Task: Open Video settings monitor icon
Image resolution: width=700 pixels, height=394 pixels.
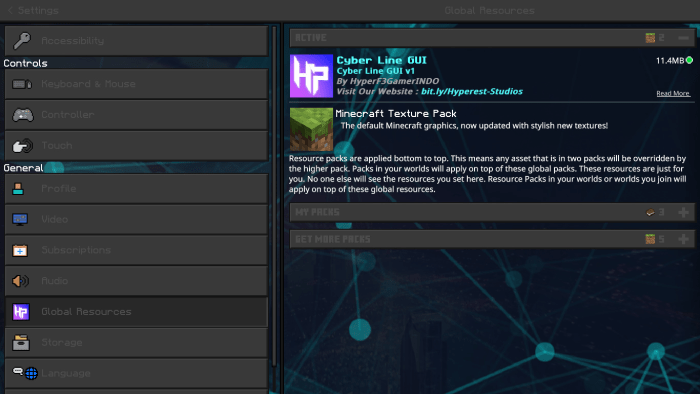Action: [20, 220]
